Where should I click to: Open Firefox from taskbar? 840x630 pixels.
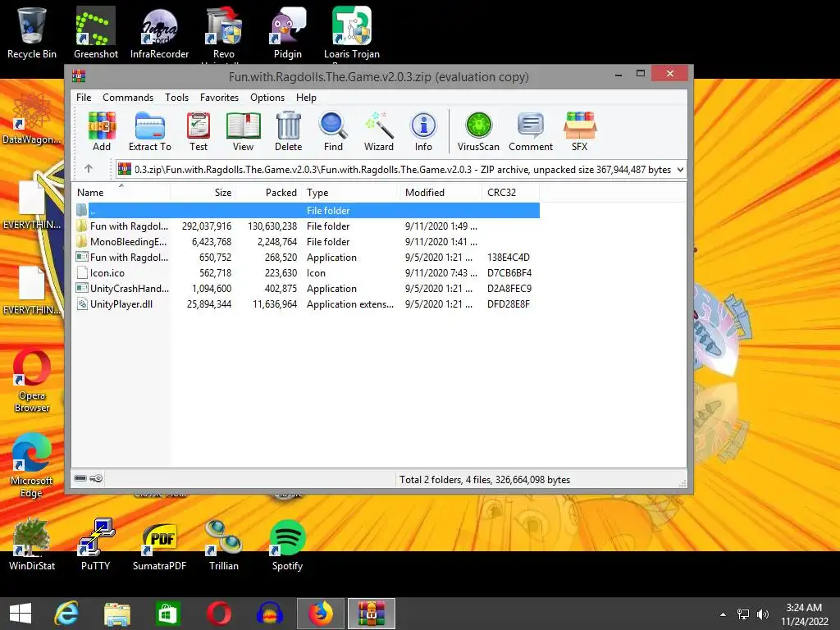point(321,614)
